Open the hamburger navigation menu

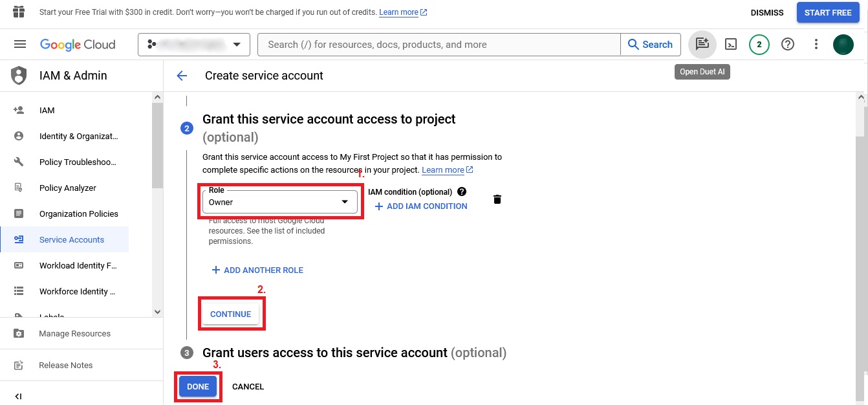tap(20, 44)
